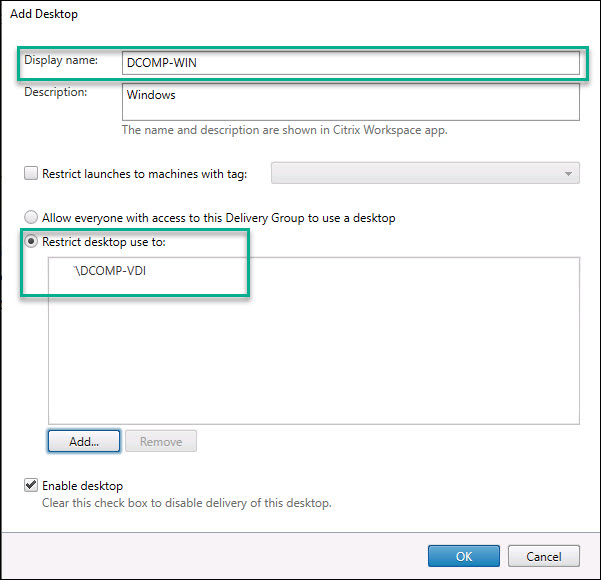Cancel the Add Desktop dialog

[x=543, y=555]
